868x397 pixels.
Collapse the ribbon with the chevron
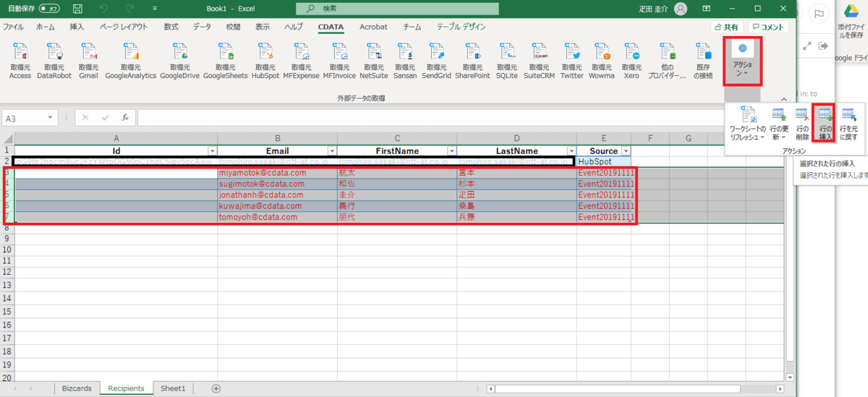click(x=784, y=98)
